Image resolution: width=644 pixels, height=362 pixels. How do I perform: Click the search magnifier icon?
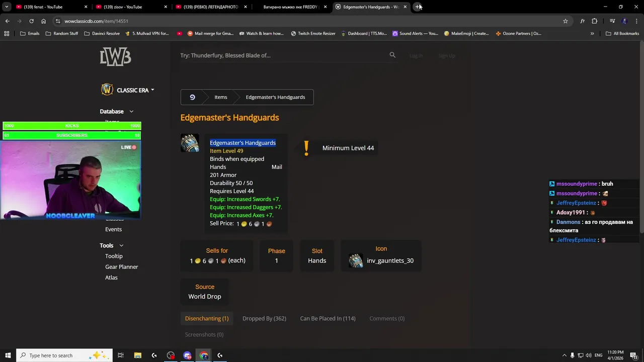click(x=392, y=55)
